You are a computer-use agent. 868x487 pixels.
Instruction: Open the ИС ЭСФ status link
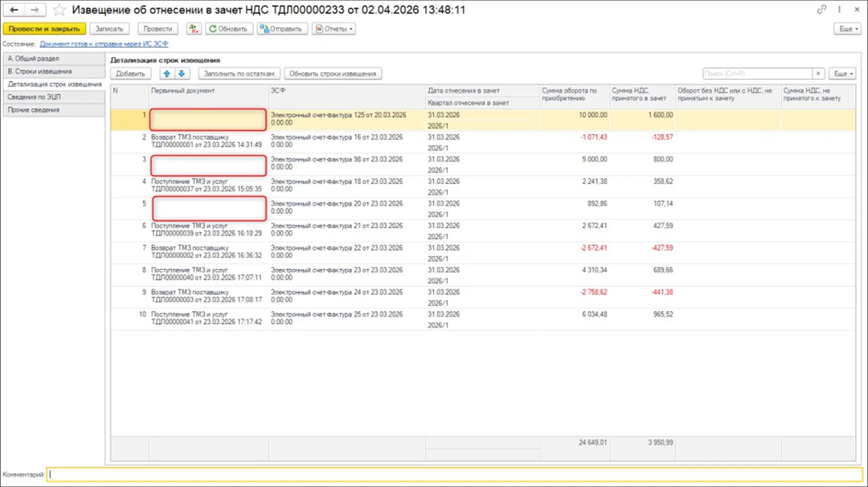[x=104, y=44]
